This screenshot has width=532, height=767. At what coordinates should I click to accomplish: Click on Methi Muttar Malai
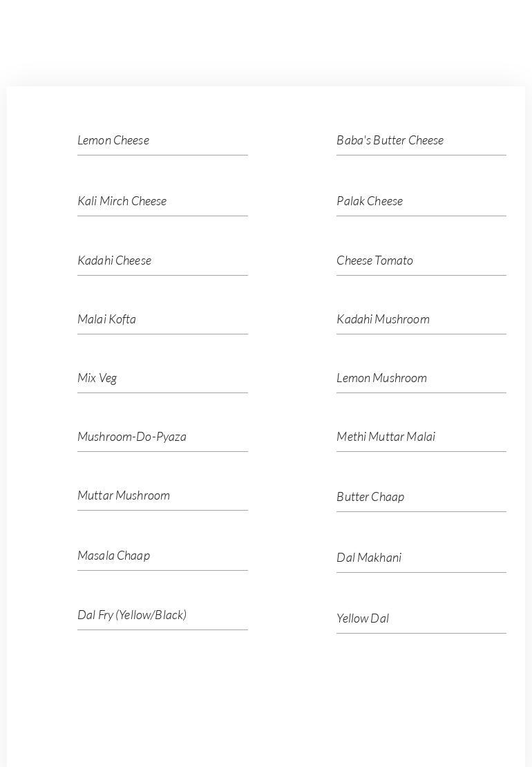point(386,437)
